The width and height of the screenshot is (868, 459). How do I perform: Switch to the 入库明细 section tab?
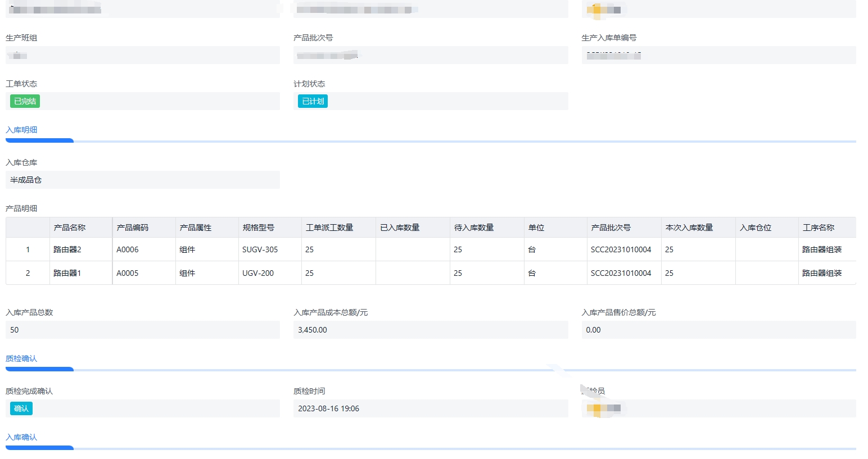[21, 130]
